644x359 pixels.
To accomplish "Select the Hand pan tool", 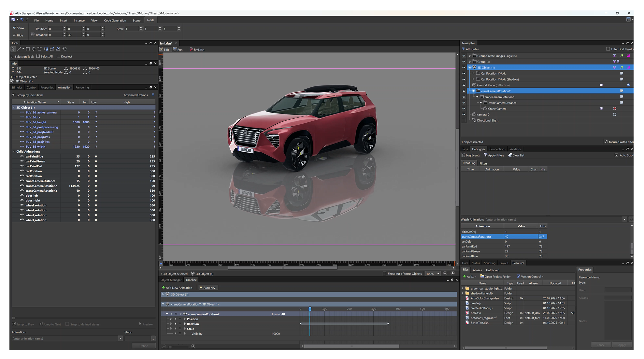I will coord(64,49).
